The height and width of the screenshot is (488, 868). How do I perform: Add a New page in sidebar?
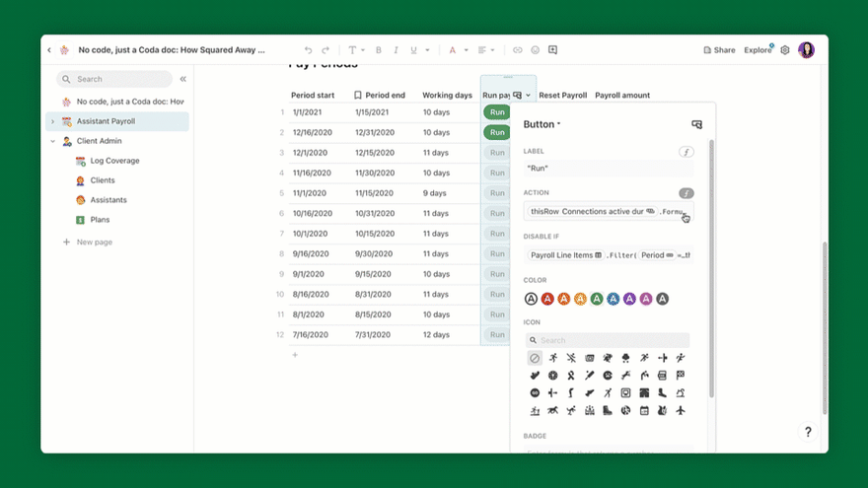click(x=88, y=242)
